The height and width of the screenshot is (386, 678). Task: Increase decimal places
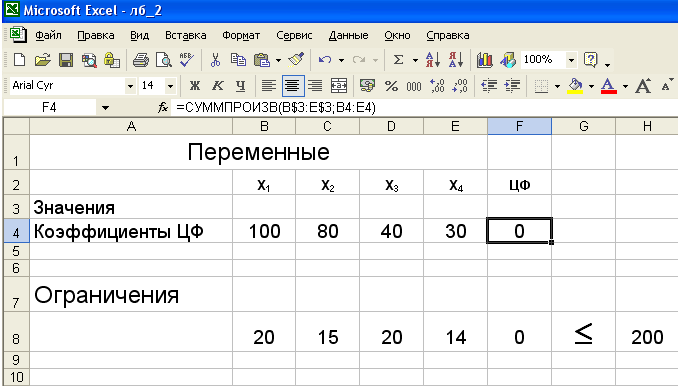[437, 86]
